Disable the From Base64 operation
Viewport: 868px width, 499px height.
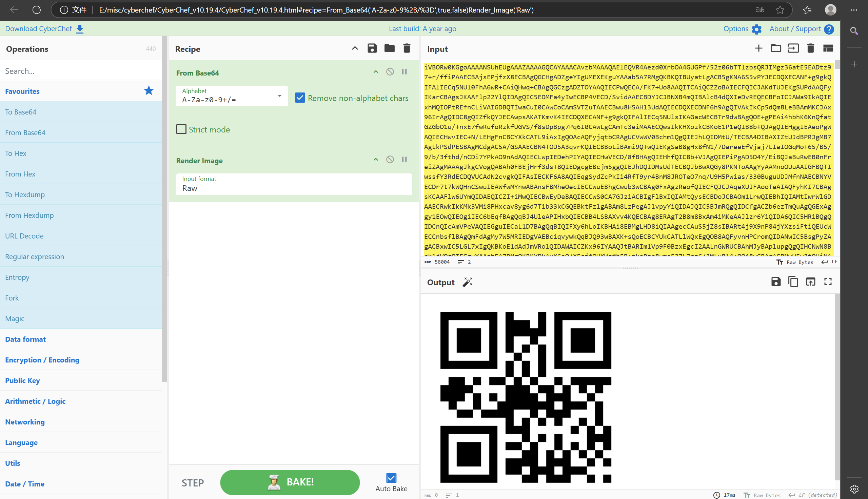390,71
